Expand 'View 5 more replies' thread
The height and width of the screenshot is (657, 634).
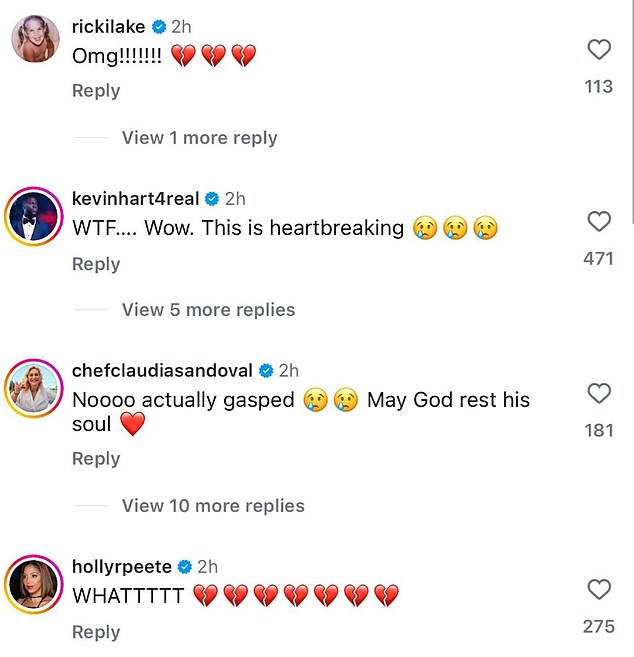pyautogui.click(x=208, y=310)
